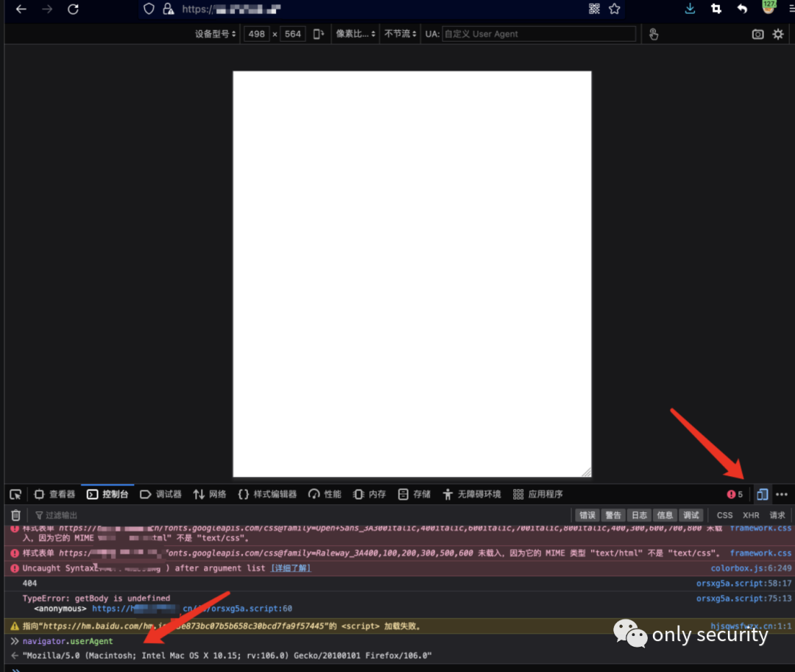Viewport: 795px width, 672px height.
Task: Toggle responsive design mode icon
Action: click(x=762, y=494)
